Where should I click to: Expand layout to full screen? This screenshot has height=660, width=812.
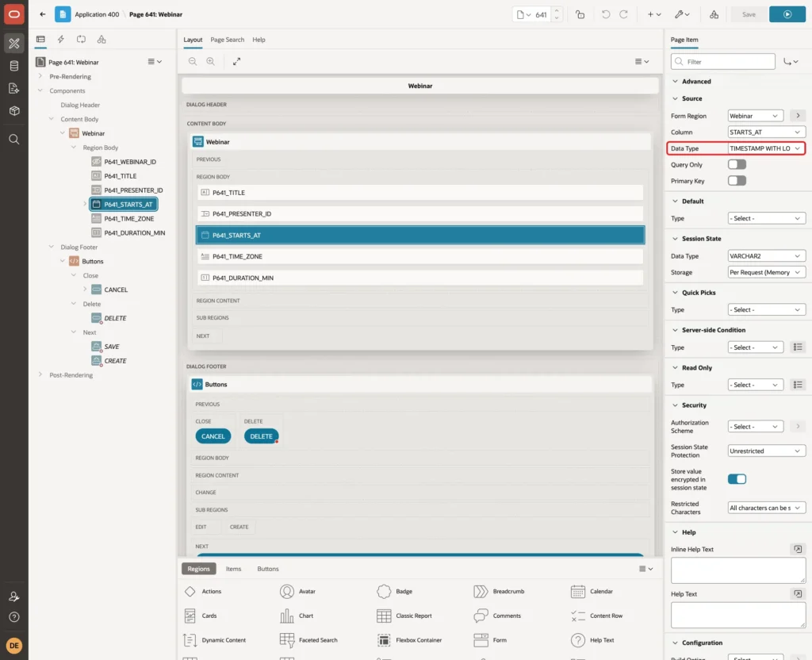point(236,61)
